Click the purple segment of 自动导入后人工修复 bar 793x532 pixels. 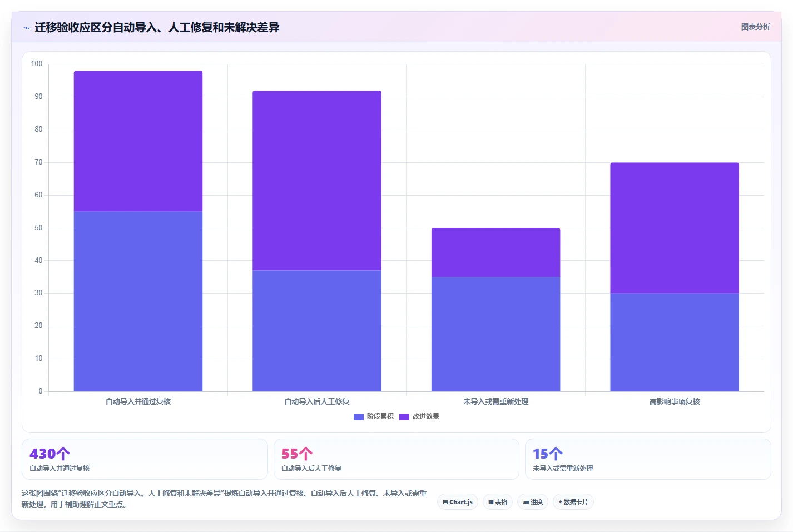point(317,181)
